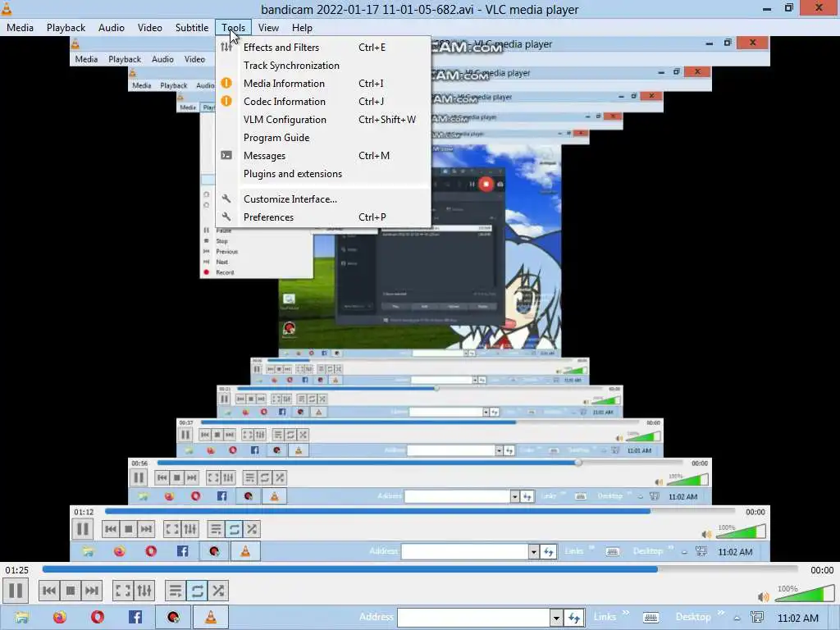Jump to previous media in main controls
Image resolution: width=840 pixels, height=630 pixels.
pos(48,591)
